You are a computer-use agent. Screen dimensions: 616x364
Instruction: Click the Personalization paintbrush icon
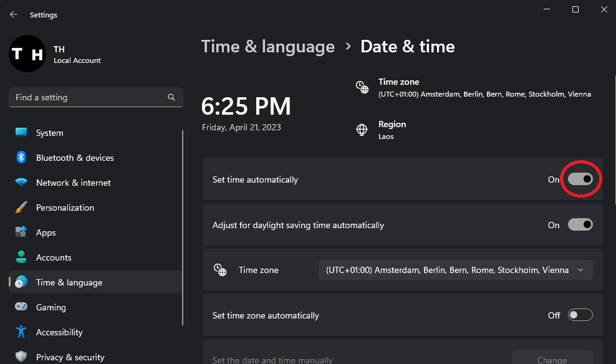tap(21, 208)
